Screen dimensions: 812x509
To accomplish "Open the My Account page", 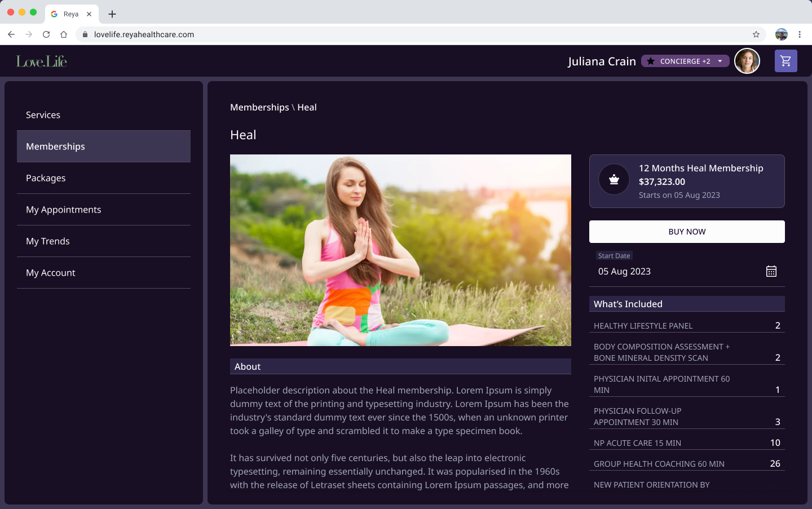I will click(x=51, y=273).
